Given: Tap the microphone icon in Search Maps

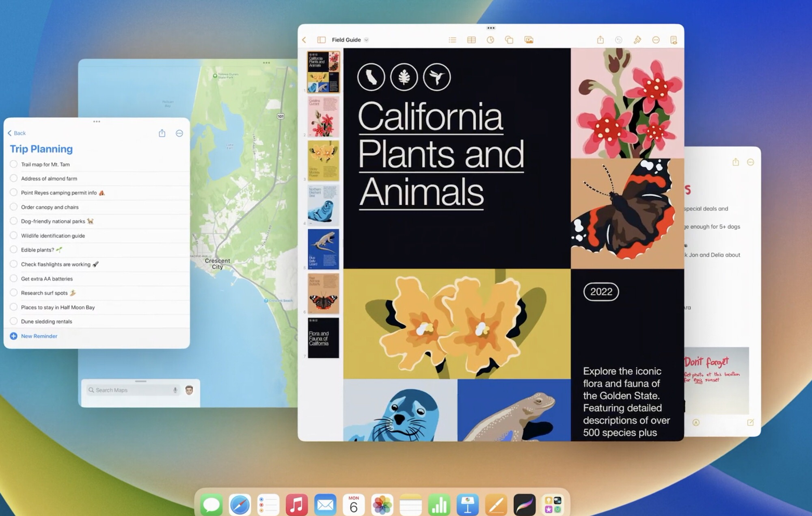Looking at the screenshot, I should coord(175,390).
